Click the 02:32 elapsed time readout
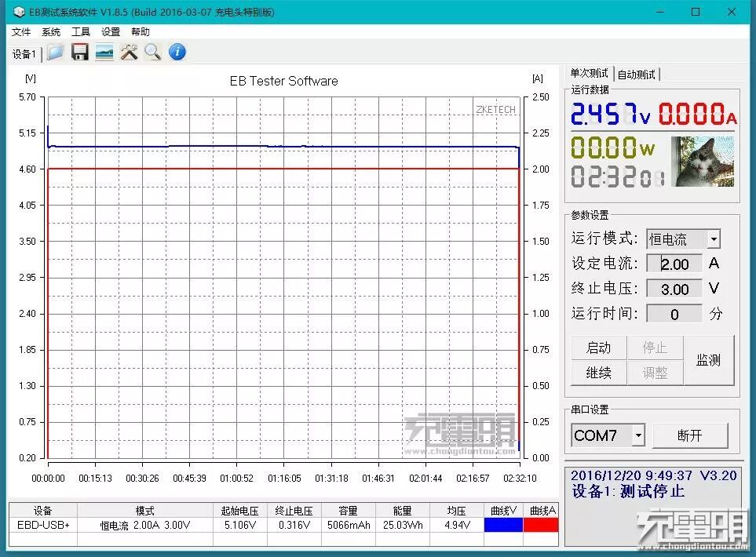 (618, 177)
